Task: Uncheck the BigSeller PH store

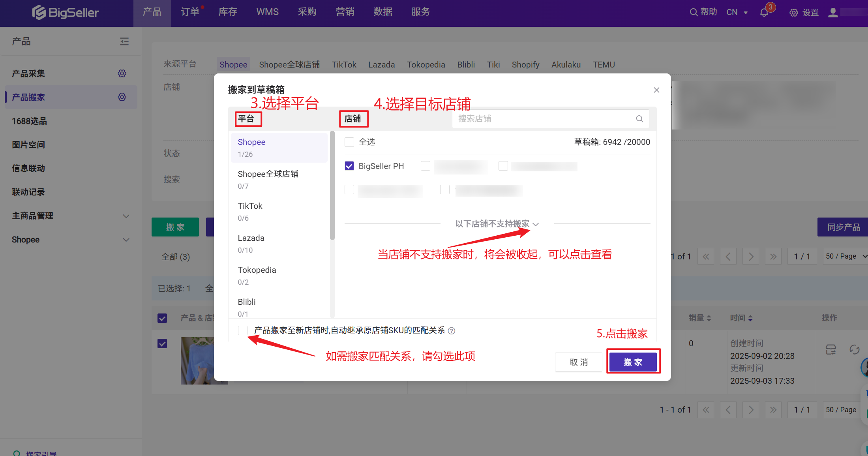Action: 349,166
